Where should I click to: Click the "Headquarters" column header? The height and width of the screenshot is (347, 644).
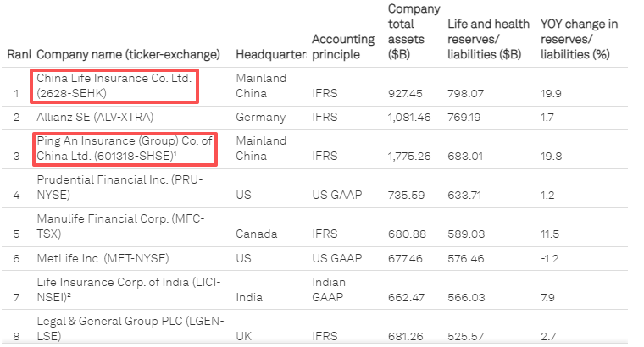pyautogui.click(x=270, y=54)
